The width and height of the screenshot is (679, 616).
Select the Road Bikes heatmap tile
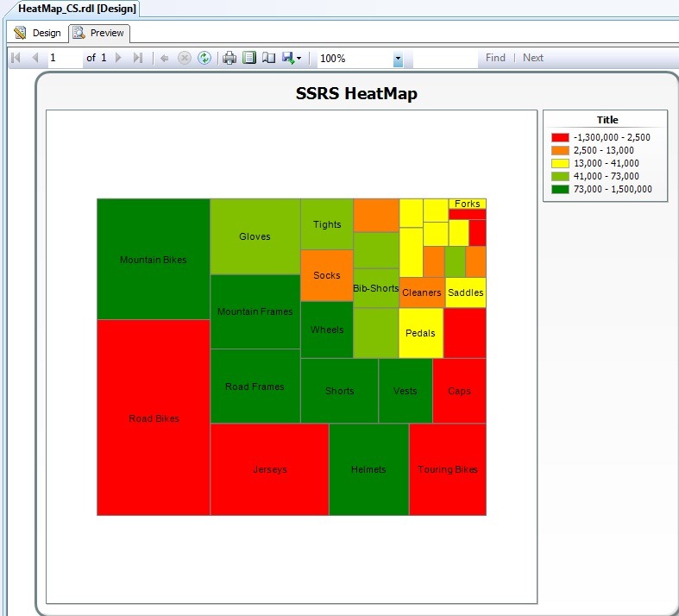154,418
